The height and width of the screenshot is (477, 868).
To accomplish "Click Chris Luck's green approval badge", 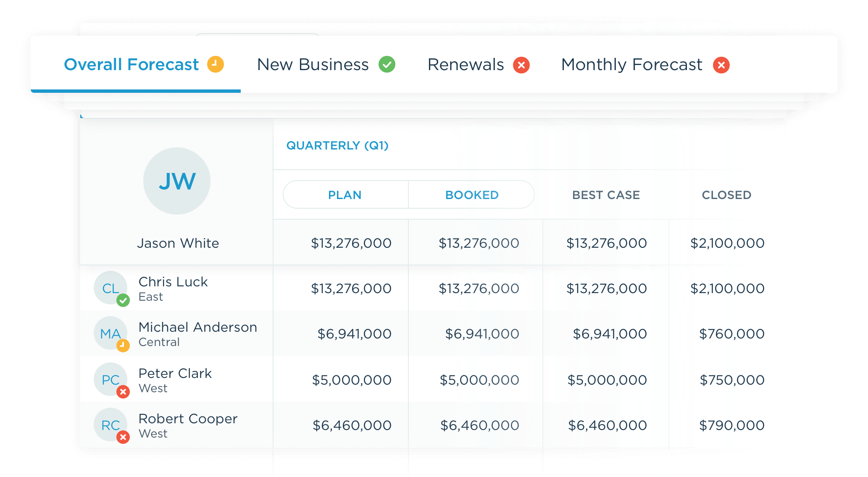I will coord(122,300).
